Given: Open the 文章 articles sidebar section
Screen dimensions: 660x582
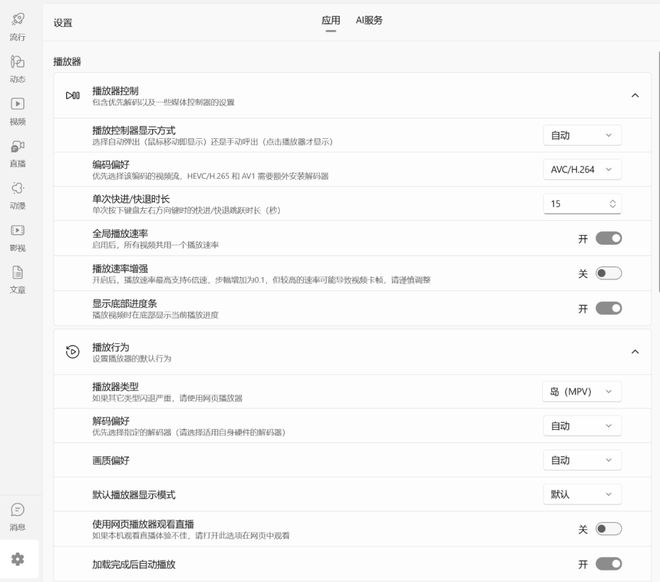Looking at the screenshot, I should coord(18,279).
